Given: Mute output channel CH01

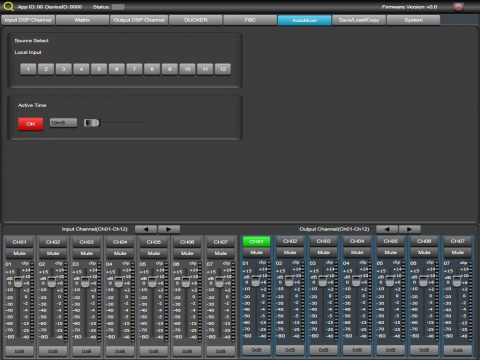Looking at the screenshot, I should pyautogui.click(x=256, y=252).
